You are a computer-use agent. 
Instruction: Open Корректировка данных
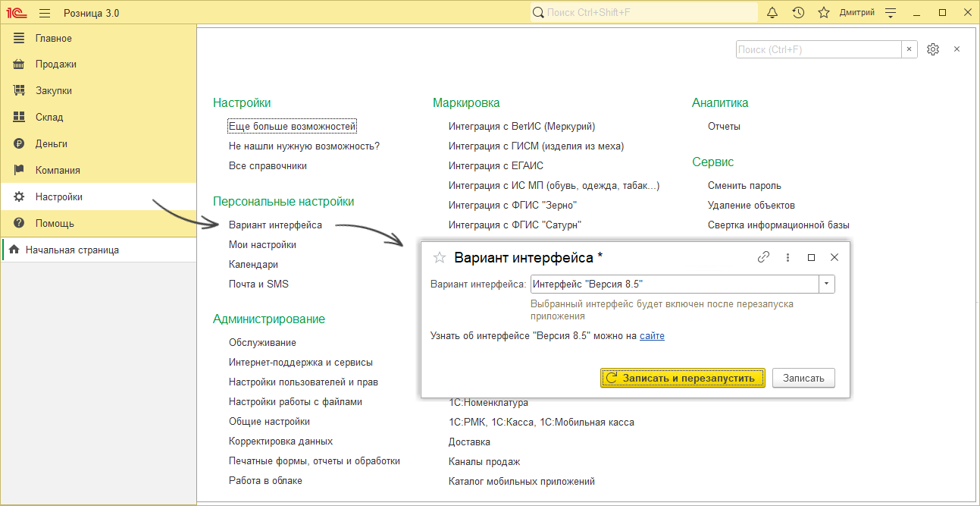pyautogui.click(x=280, y=441)
